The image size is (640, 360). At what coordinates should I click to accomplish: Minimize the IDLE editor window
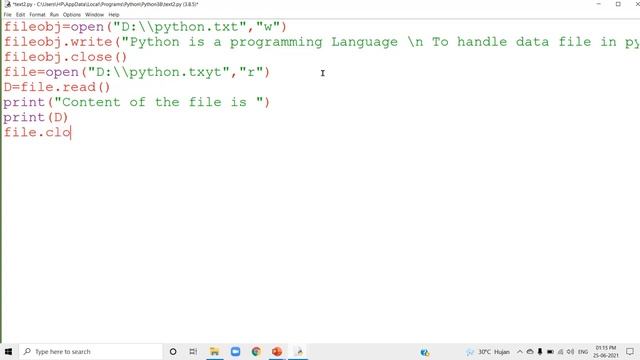(599, 4)
